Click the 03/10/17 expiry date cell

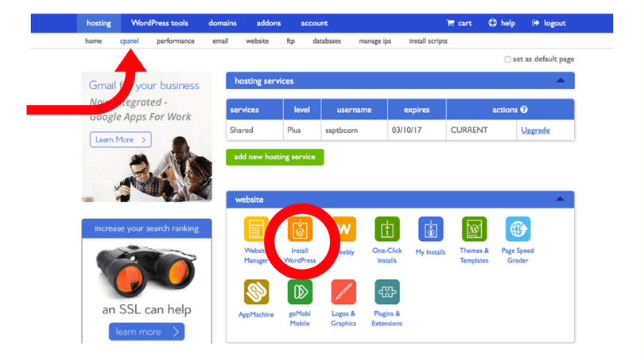[417, 130]
